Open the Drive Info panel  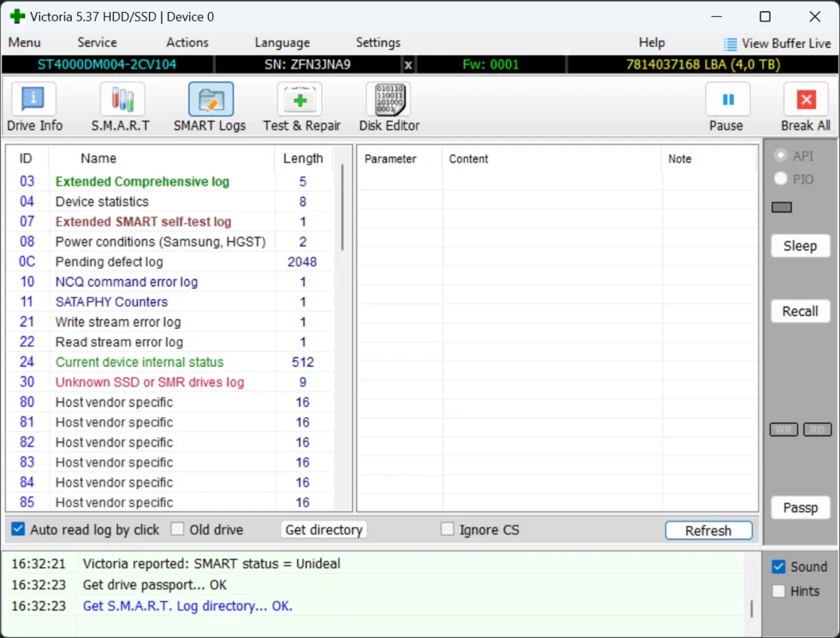pos(33,100)
